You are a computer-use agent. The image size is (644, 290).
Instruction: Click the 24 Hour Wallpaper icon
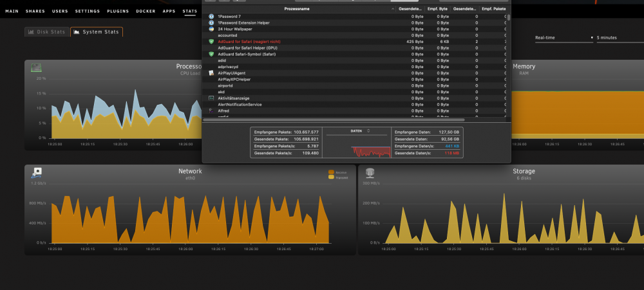tap(211, 29)
